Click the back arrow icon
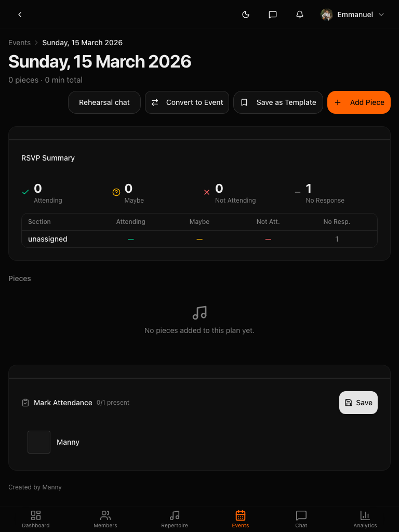The width and height of the screenshot is (399, 532). click(x=20, y=15)
